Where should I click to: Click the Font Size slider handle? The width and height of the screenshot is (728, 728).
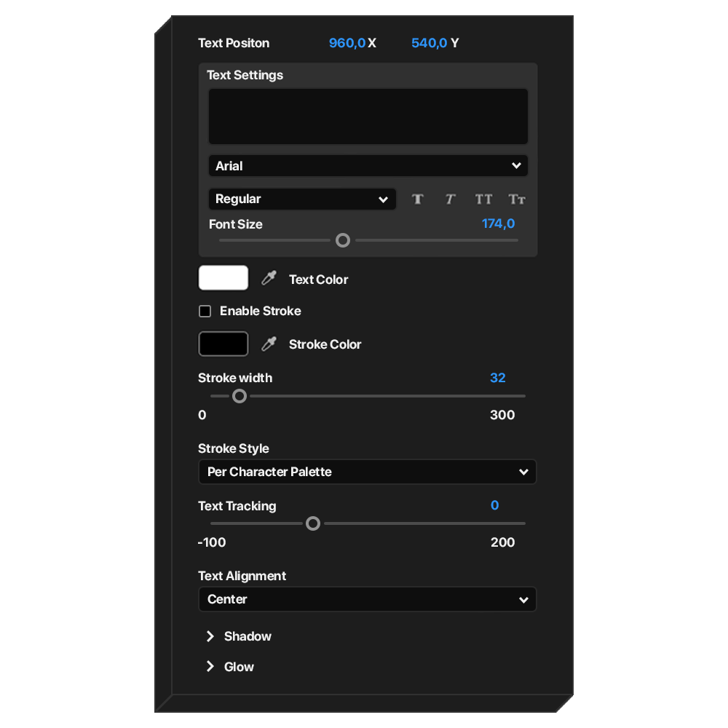343,240
